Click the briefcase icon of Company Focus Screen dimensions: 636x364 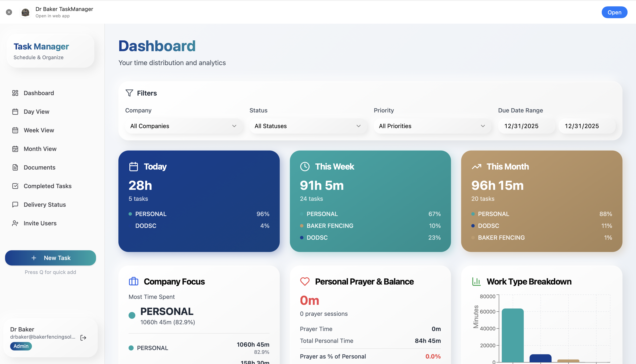tap(133, 282)
